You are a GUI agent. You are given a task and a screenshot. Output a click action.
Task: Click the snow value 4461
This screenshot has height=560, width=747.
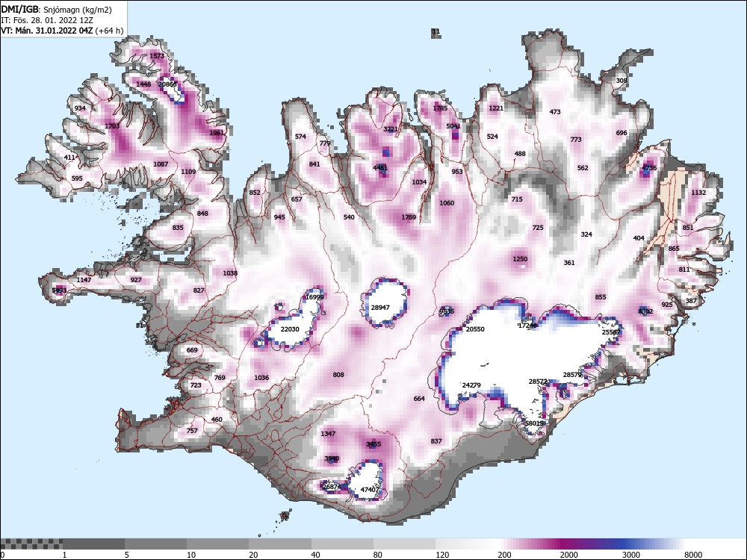click(380, 168)
